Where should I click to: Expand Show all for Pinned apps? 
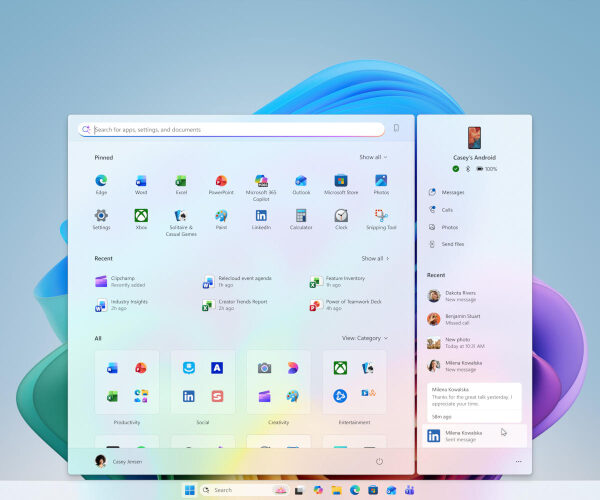coord(373,157)
